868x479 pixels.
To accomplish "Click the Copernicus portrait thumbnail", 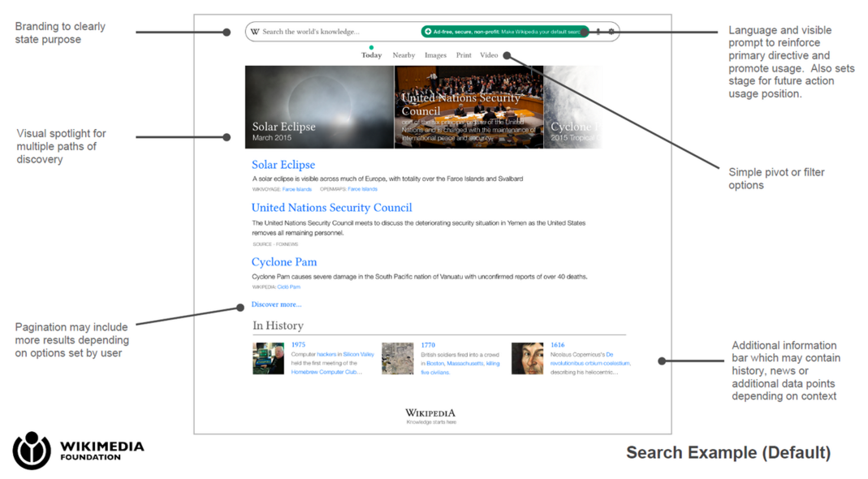I will point(527,358).
